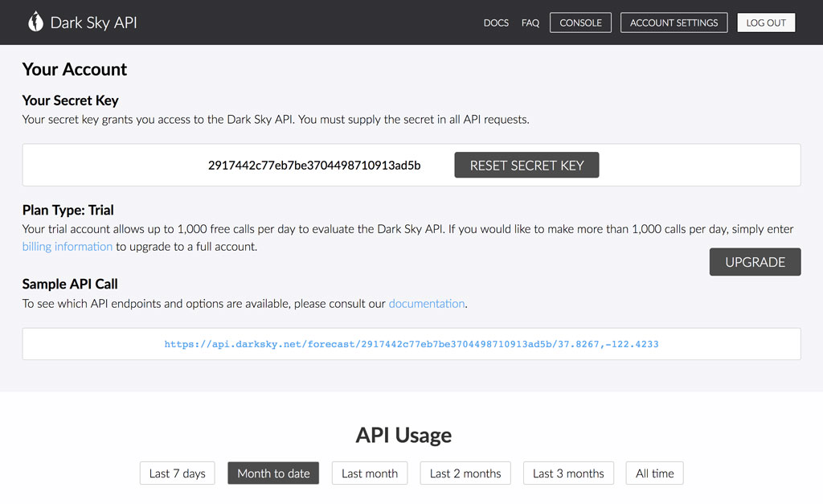Screen dimensions: 823x504
Task: Display All time API usage
Action: pyautogui.click(x=654, y=473)
